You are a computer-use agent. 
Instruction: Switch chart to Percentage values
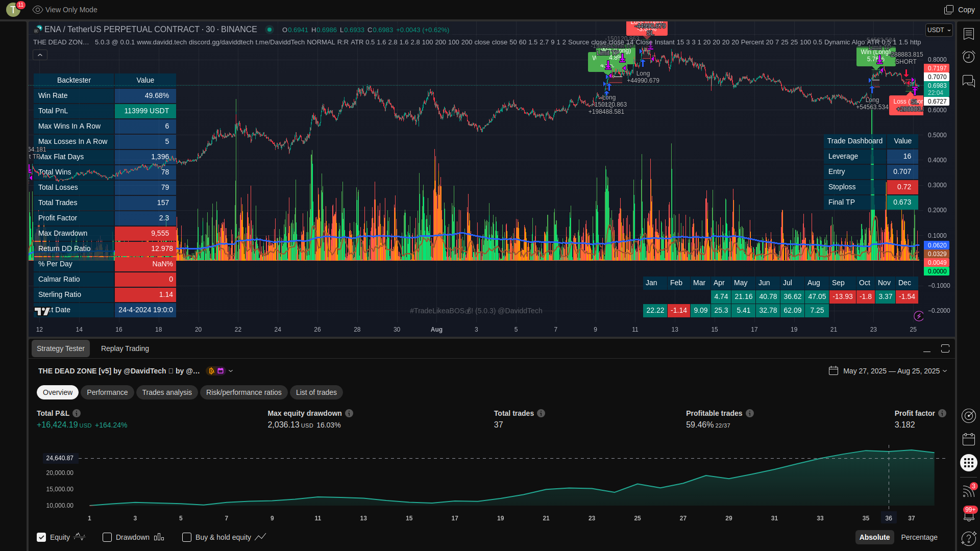tap(919, 537)
